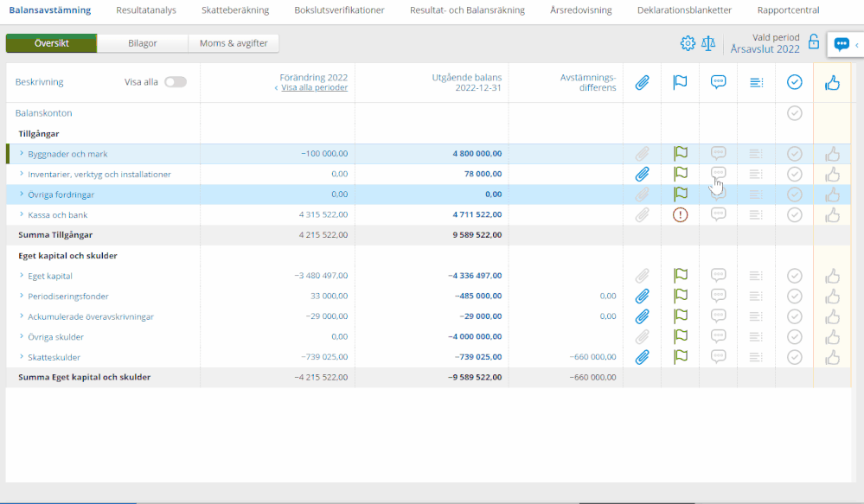Open comment bubble for Eget kapital row

718,276
